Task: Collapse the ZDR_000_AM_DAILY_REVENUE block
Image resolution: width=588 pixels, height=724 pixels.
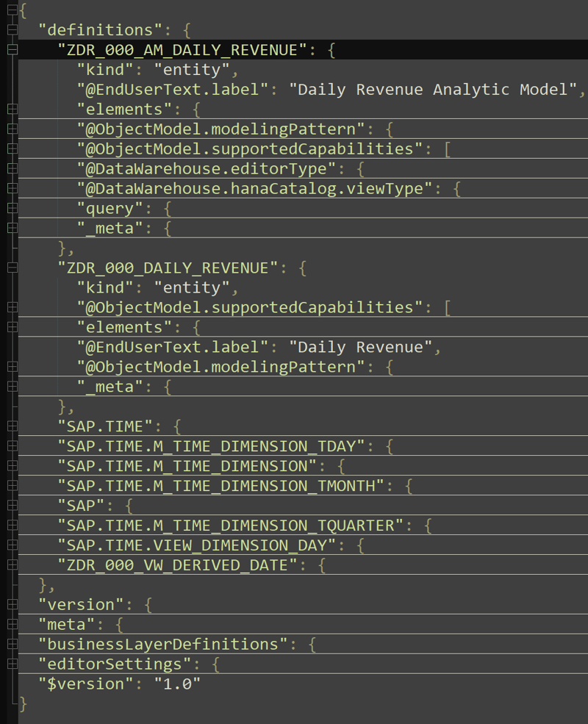Action: pos(12,49)
